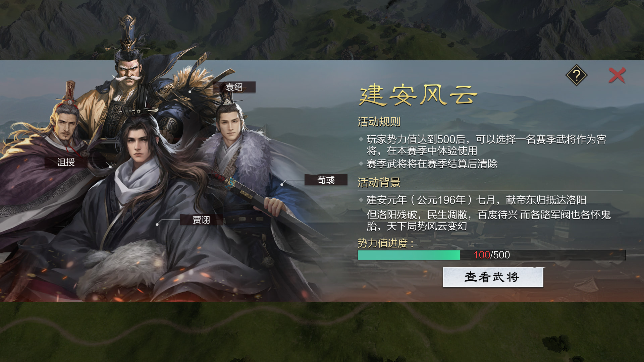Screen dimensions: 644x362
Task: Click the 建安风云 golden title
Action: (x=418, y=95)
